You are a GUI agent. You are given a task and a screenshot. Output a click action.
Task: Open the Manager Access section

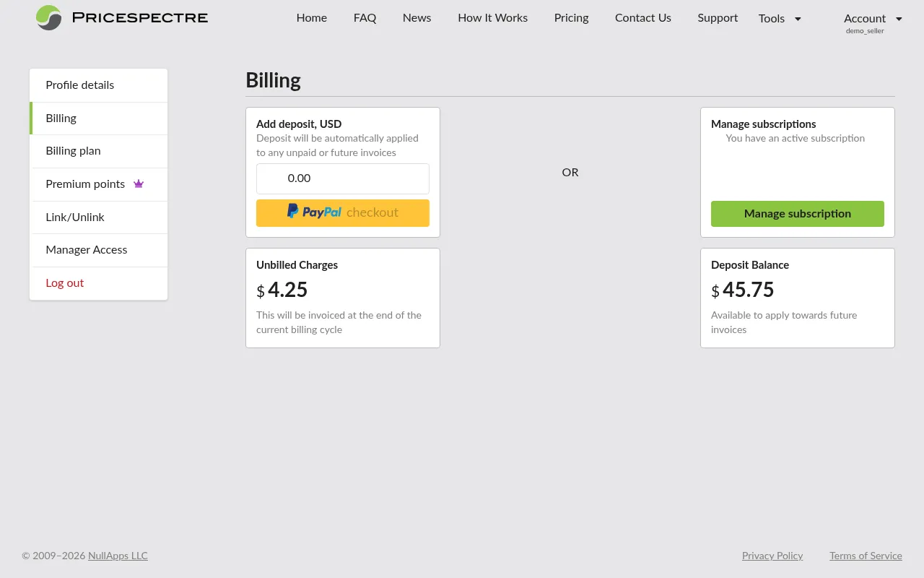[86, 250]
